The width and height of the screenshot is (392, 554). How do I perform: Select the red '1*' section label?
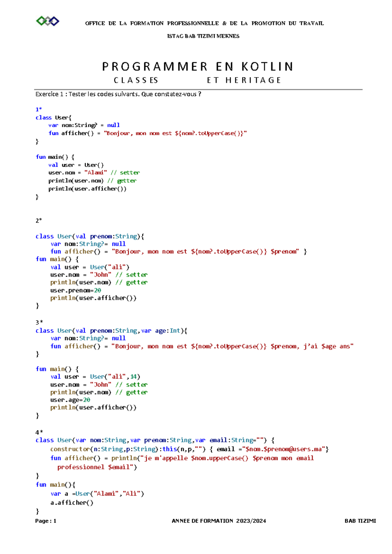tap(39, 109)
